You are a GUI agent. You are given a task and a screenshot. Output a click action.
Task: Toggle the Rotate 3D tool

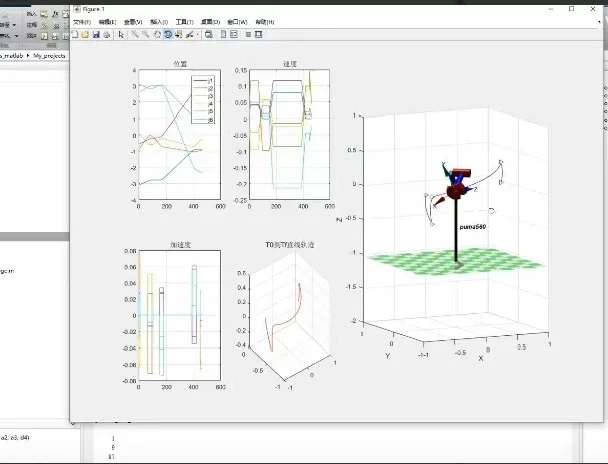(168, 34)
